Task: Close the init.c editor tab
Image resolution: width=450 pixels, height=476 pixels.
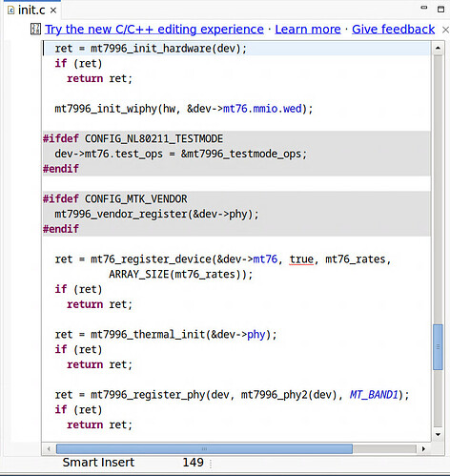Action: 53,10
